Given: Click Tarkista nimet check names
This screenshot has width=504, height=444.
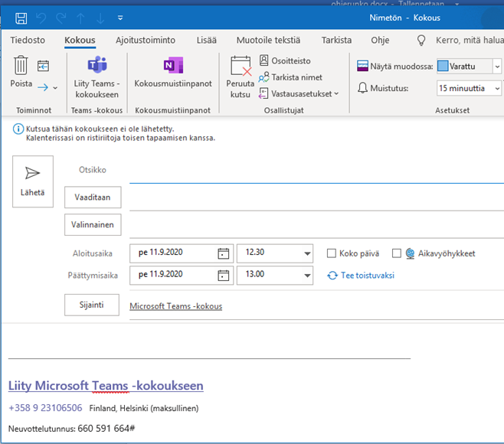Looking at the screenshot, I should coord(290,77).
